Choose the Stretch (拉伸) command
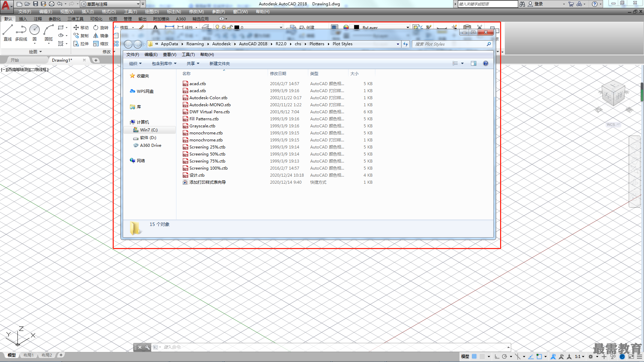The height and width of the screenshot is (362, 644). (x=81, y=44)
